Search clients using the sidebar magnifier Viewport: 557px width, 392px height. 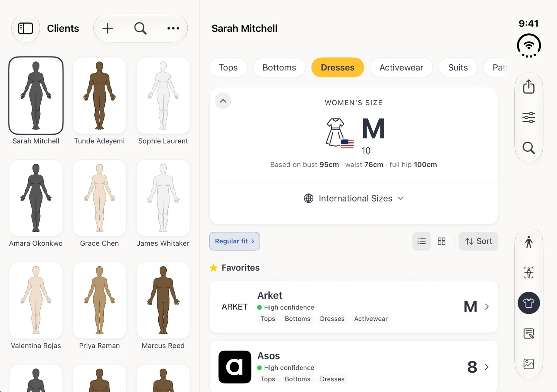coord(140,28)
